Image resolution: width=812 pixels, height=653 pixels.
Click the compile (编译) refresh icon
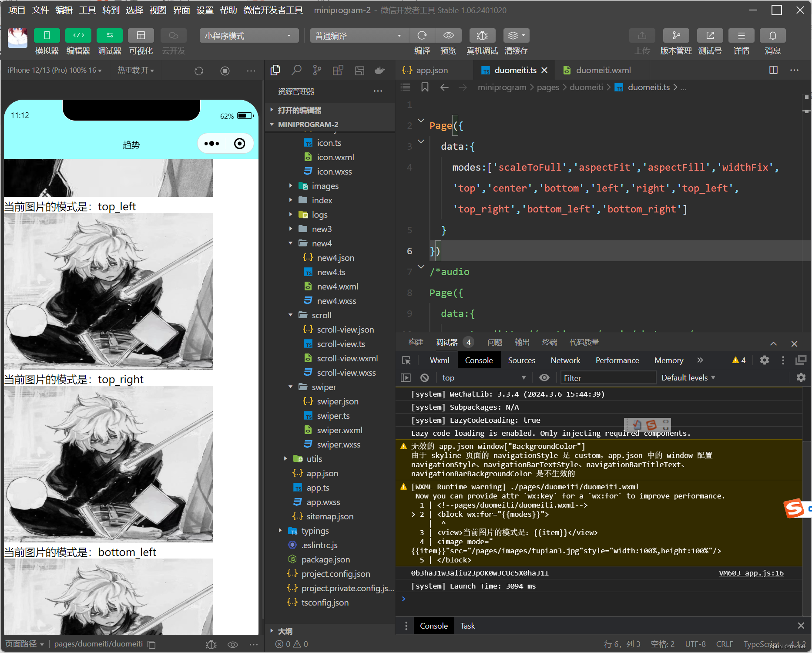pyautogui.click(x=422, y=36)
